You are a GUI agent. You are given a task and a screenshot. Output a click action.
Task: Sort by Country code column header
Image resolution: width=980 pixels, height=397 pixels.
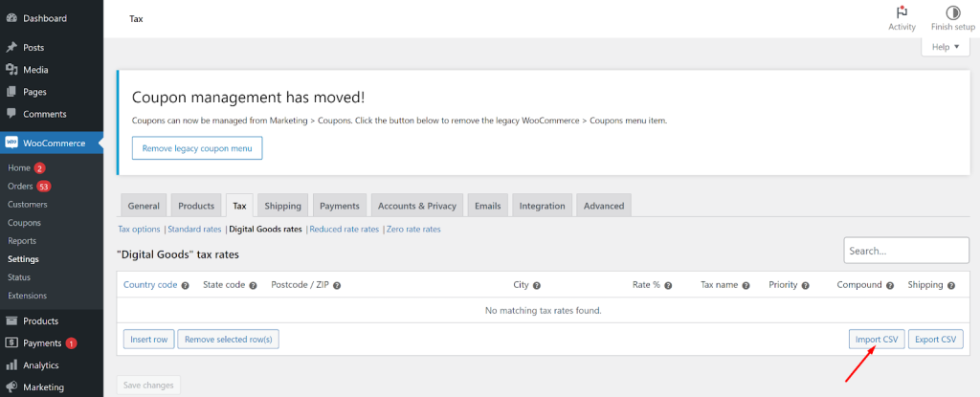[x=150, y=284]
